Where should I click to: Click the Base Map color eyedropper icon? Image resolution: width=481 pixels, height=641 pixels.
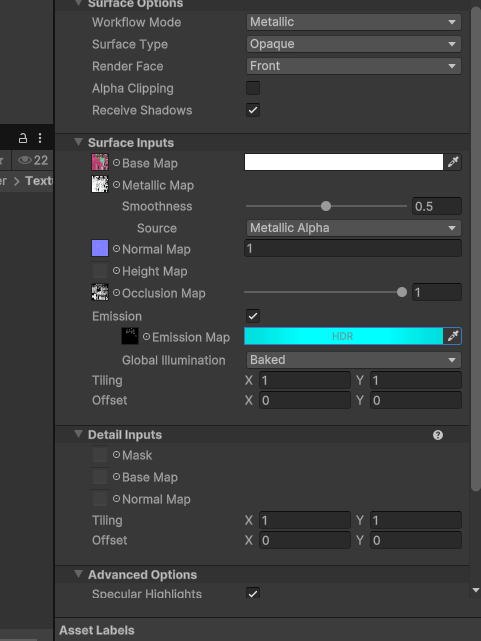pyautogui.click(x=453, y=162)
